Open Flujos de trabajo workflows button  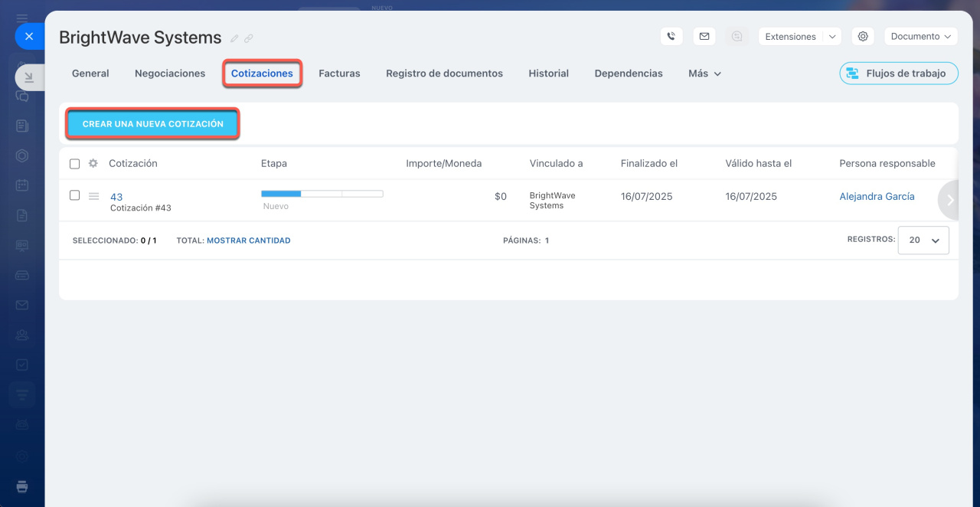pos(899,74)
